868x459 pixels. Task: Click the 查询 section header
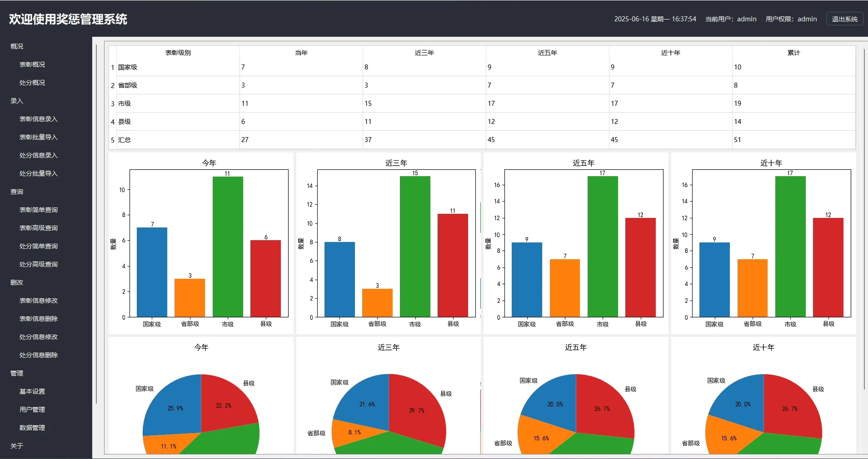[17, 192]
